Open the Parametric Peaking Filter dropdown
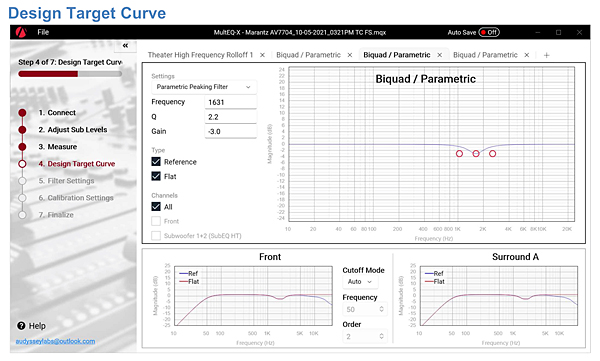This screenshot has width=600, height=361. [204, 87]
